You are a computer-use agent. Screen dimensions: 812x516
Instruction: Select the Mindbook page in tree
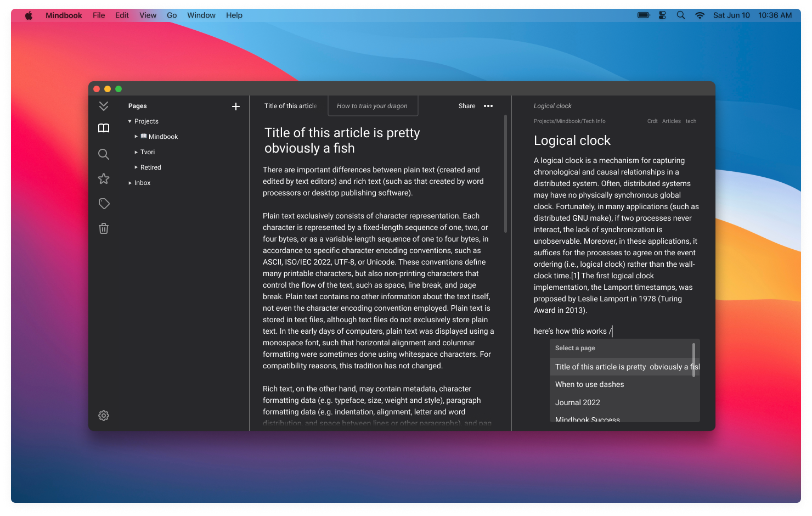click(x=163, y=137)
